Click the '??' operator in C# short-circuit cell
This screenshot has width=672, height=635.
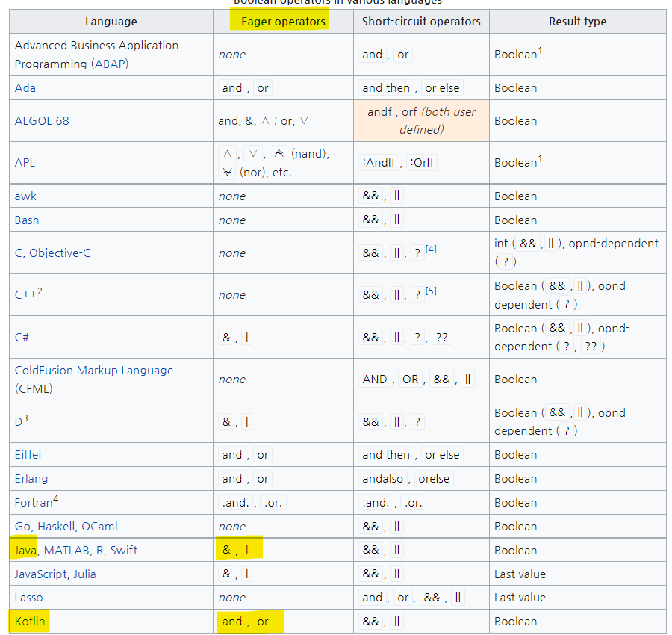441,338
